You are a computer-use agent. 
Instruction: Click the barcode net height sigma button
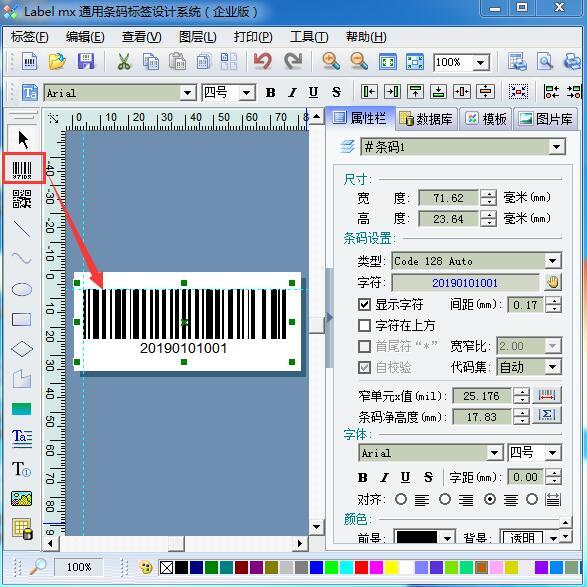click(547, 415)
